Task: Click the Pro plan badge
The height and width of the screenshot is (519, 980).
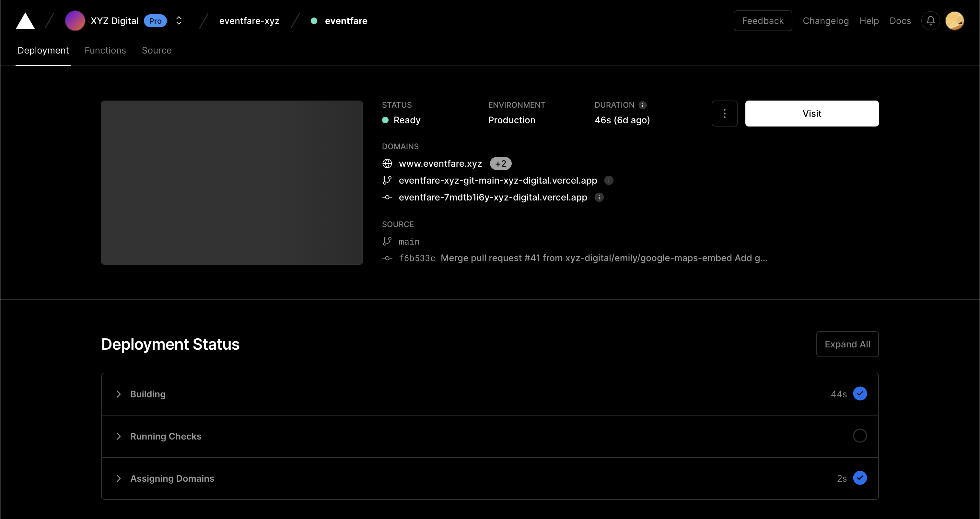Action: [155, 21]
